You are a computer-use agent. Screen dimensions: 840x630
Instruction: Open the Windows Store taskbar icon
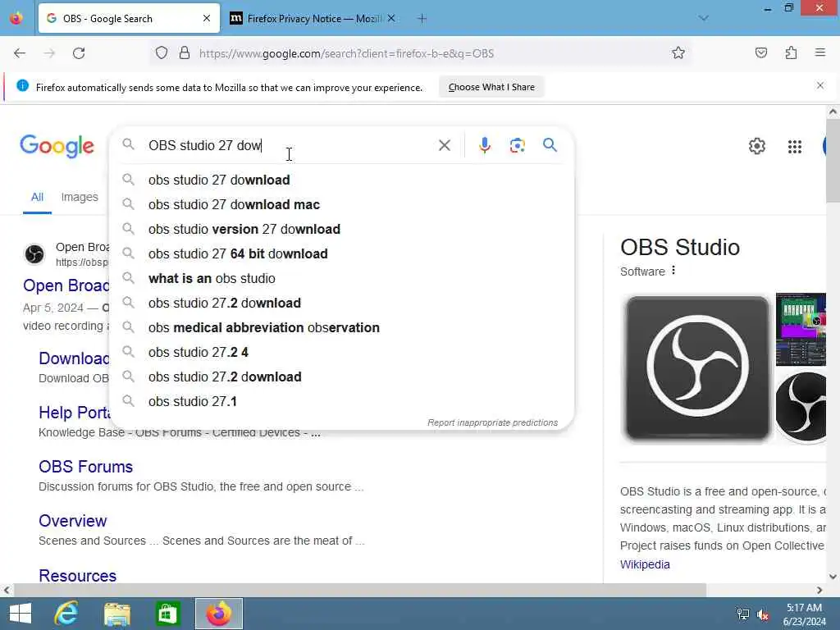pyautogui.click(x=167, y=614)
